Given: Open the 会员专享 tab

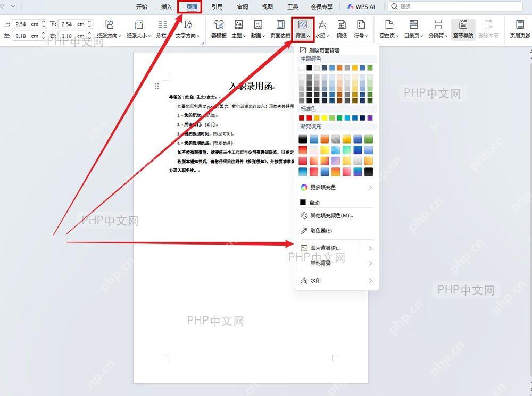Looking at the screenshot, I should click(x=322, y=6).
